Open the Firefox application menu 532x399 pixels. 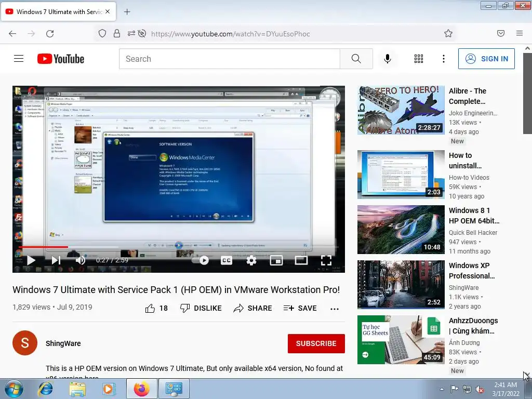coord(520,33)
